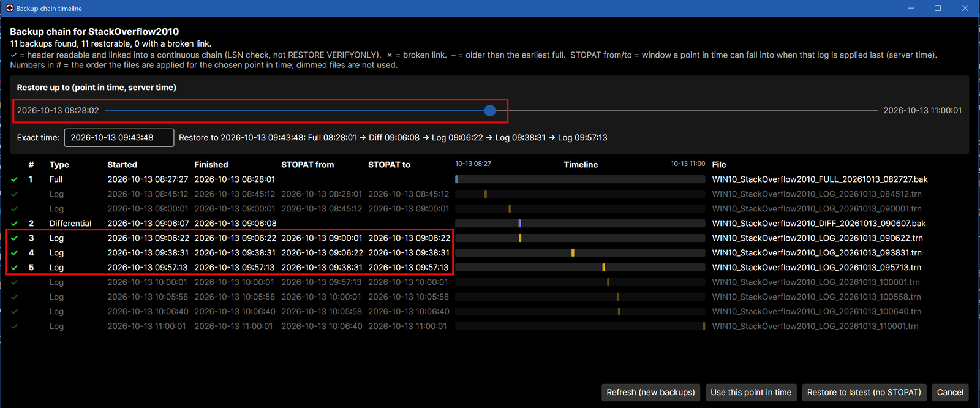Click Finished time 2026-10-13 09:06:08

click(235, 224)
